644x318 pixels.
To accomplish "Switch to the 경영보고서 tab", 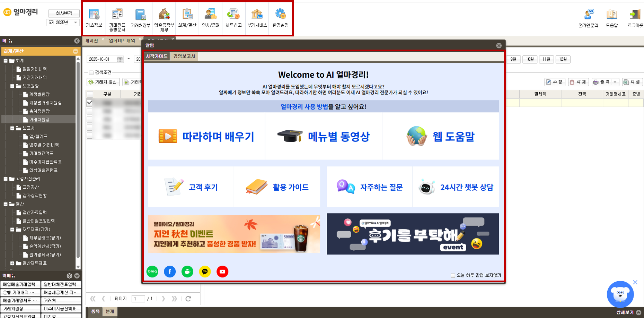I will pyautogui.click(x=184, y=56).
